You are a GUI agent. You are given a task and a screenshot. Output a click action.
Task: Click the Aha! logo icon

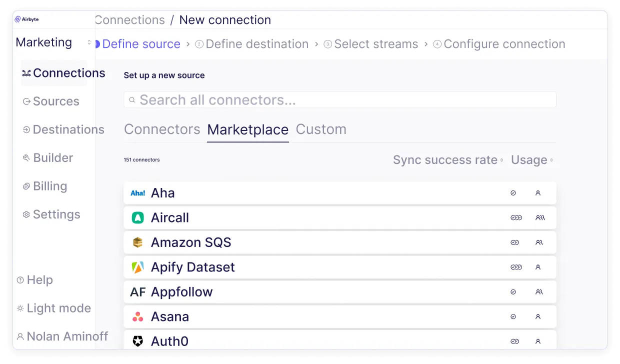138,193
